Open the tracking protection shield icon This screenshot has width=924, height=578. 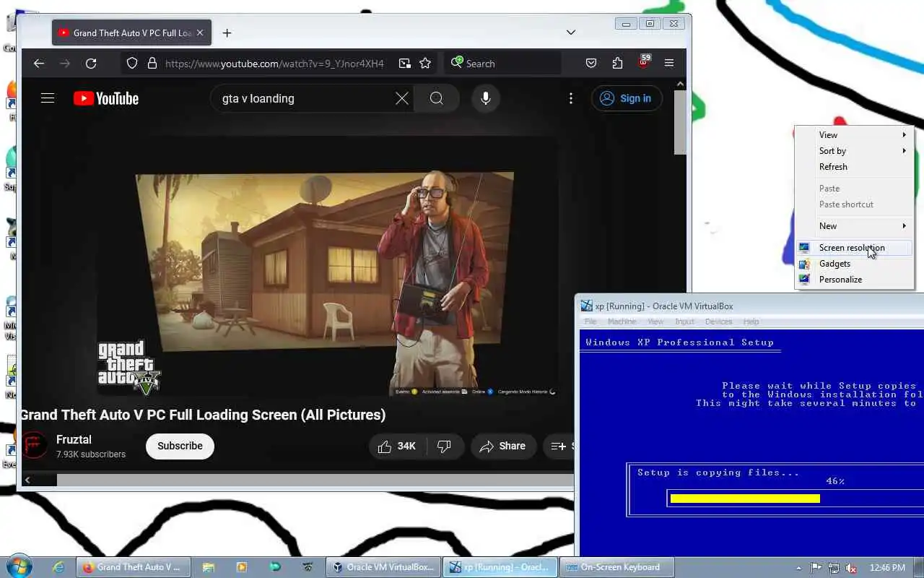132,64
